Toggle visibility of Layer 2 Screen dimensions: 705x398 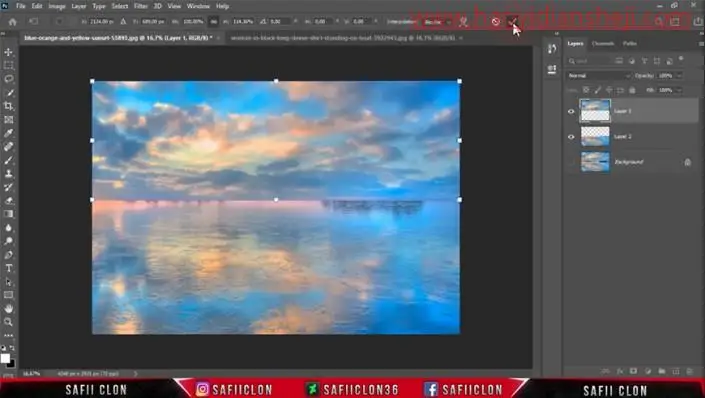click(x=571, y=137)
